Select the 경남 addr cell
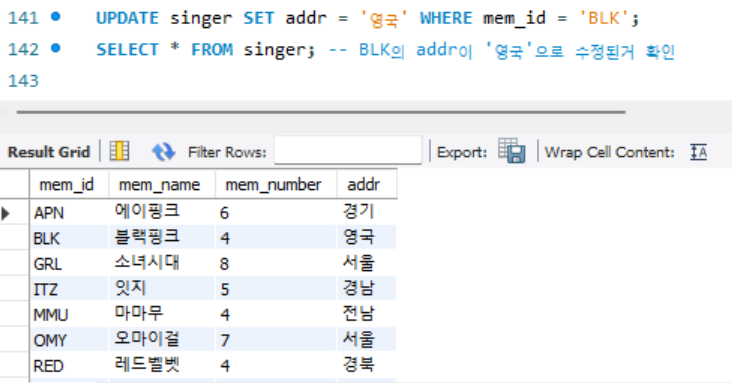Screen dimensions: 732x383 [367, 289]
